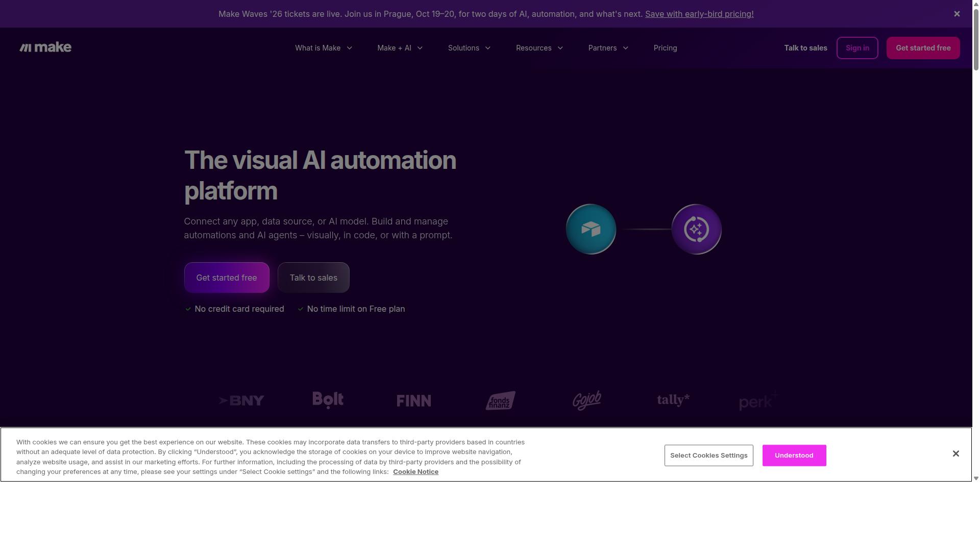Close the cookie consent banner

[x=956, y=454]
